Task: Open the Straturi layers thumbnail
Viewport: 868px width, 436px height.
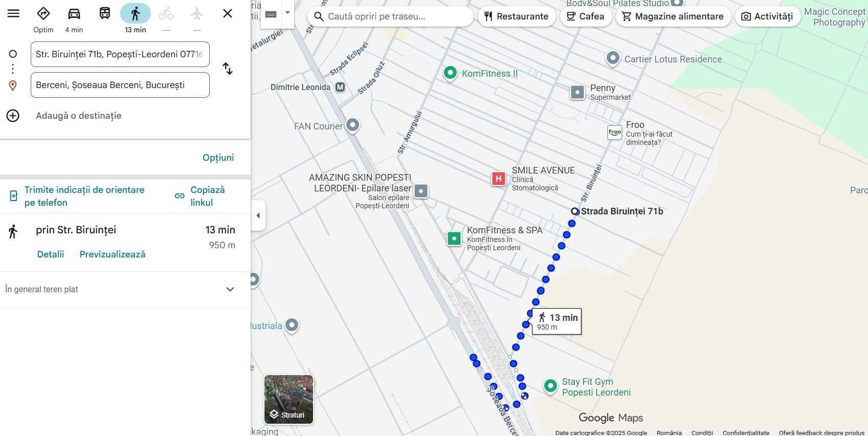Action: [x=288, y=400]
